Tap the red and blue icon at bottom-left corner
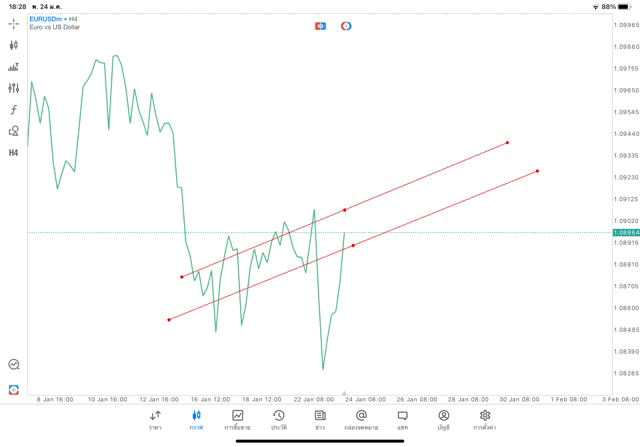 click(x=14, y=389)
